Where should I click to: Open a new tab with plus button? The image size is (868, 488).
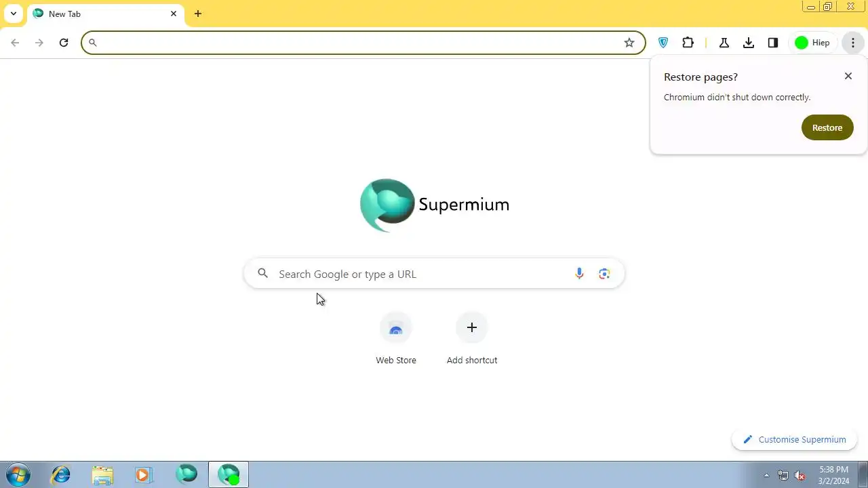198,14
